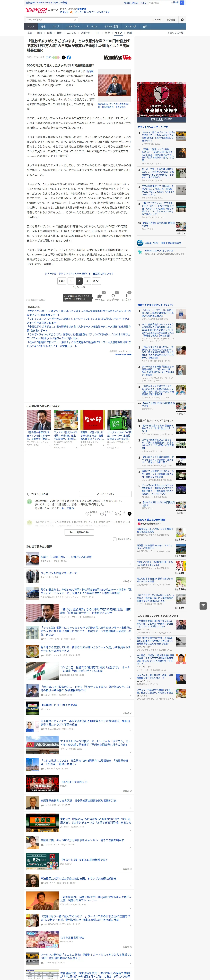Open McDonald's ハッピーセット article
This screenshot has width=210, height=980.
click(95, 743)
